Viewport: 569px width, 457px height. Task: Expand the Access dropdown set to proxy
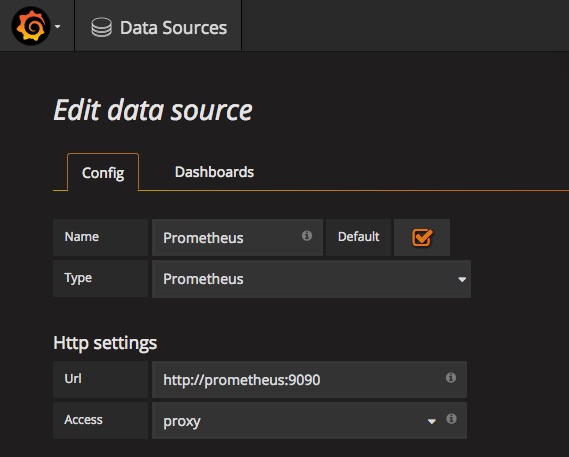pyautogui.click(x=309, y=420)
